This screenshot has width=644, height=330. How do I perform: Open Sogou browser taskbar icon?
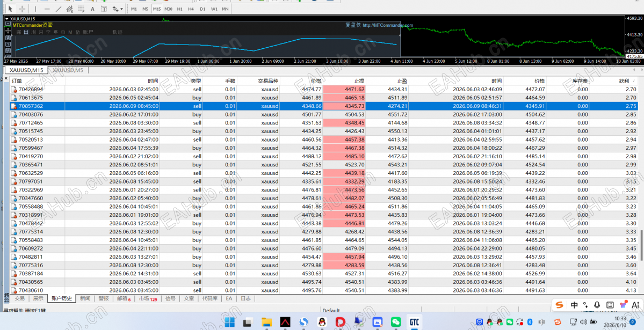coord(303,322)
